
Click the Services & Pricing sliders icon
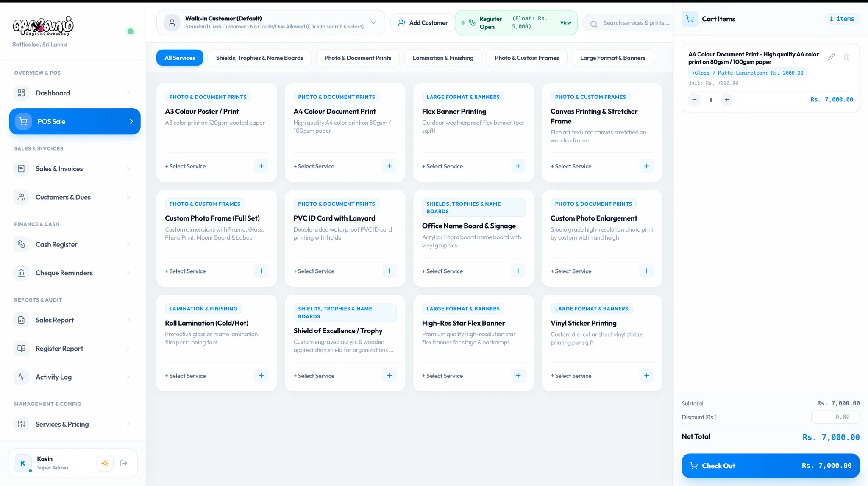pyautogui.click(x=21, y=424)
